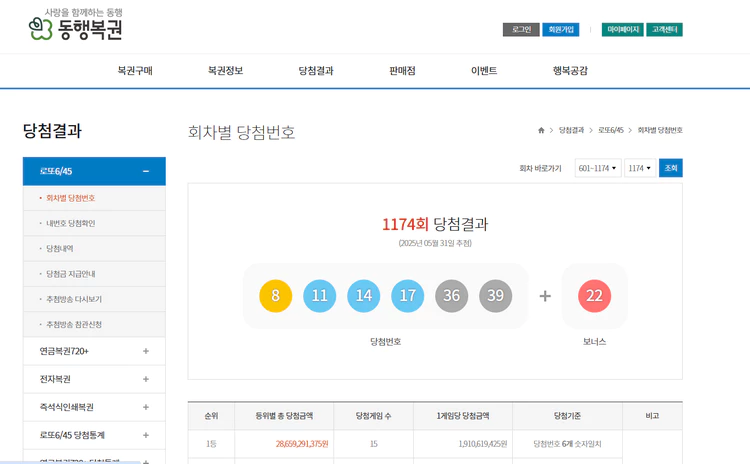The height and width of the screenshot is (464, 750).
Task: Click the 보너스 label
Action: click(x=595, y=342)
